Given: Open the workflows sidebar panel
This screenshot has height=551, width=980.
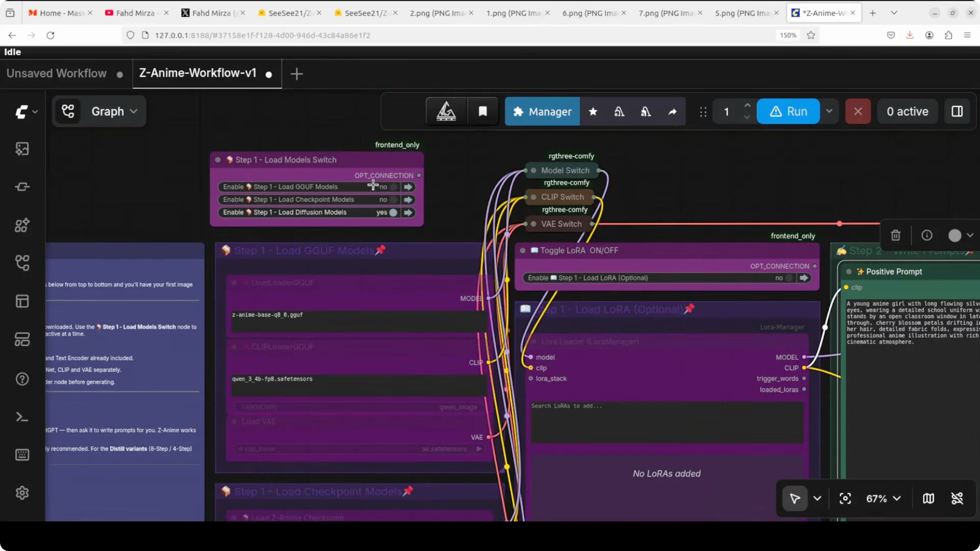Looking at the screenshot, I should point(22,263).
